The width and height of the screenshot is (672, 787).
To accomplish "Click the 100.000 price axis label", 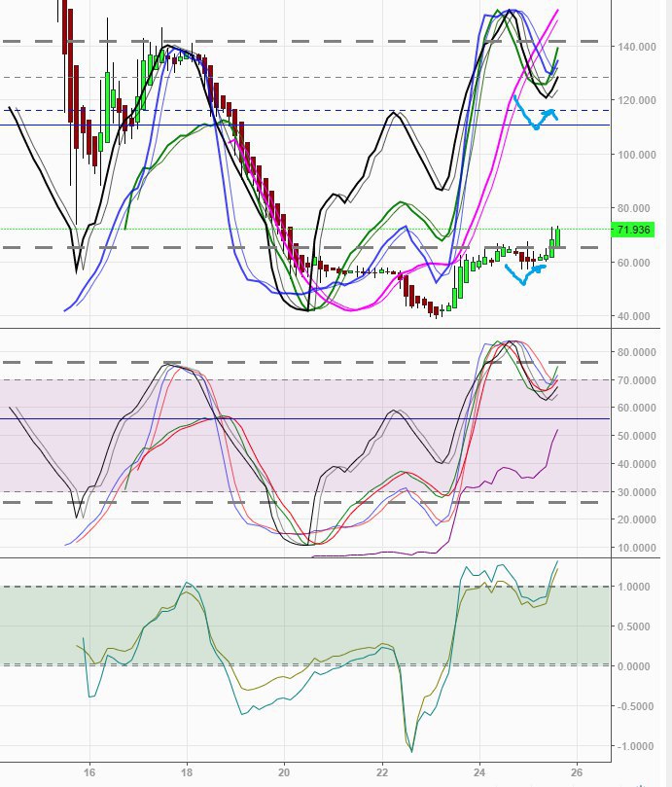I will [x=637, y=155].
